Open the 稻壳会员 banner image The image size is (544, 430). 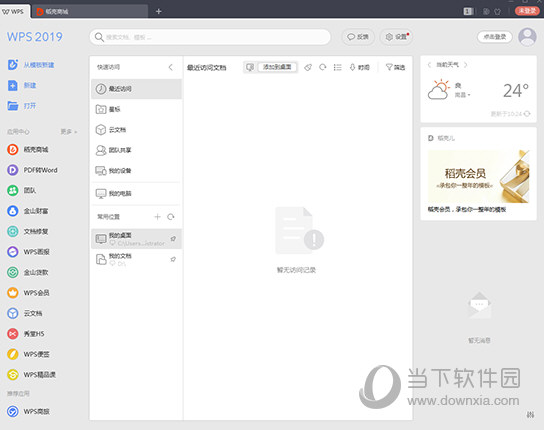(x=478, y=177)
